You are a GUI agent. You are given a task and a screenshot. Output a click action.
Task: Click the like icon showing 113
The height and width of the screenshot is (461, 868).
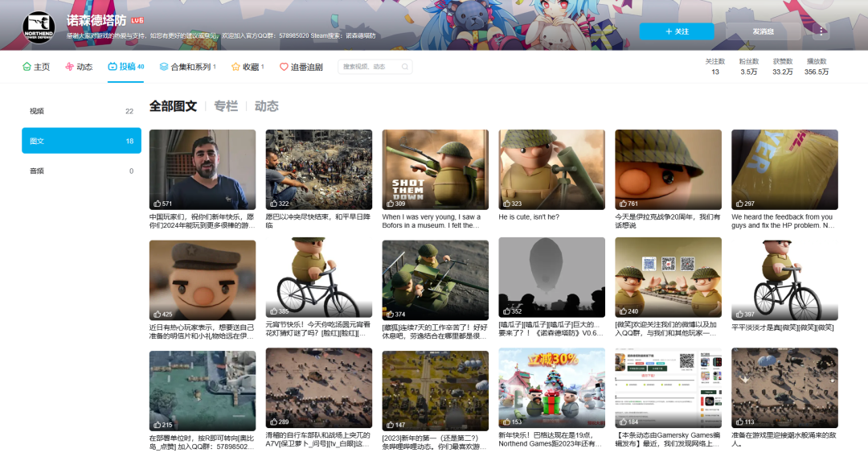(739, 422)
